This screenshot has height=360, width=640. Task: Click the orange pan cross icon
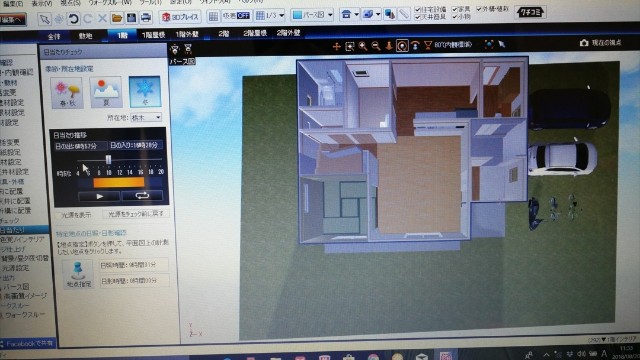coord(336,47)
